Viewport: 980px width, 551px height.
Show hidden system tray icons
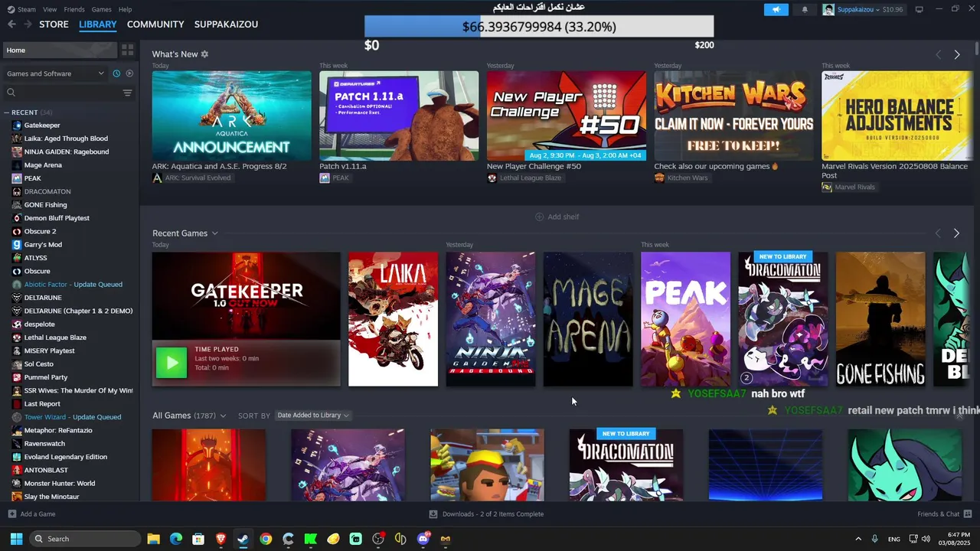[858, 539]
